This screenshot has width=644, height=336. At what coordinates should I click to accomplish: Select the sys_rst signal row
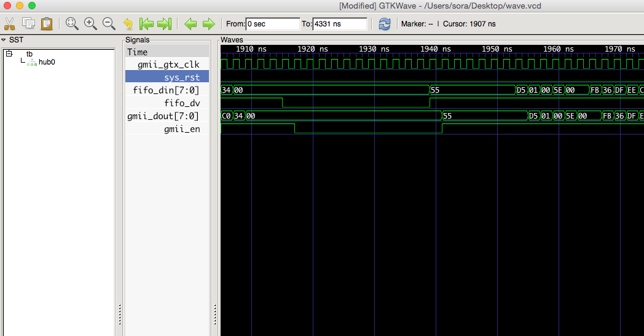pos(167,77)
